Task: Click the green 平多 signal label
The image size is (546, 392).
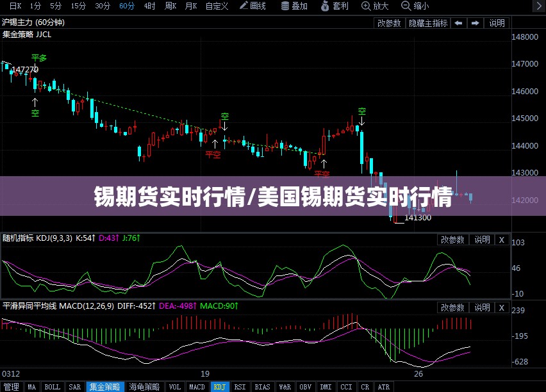Action: click(38, 58)
